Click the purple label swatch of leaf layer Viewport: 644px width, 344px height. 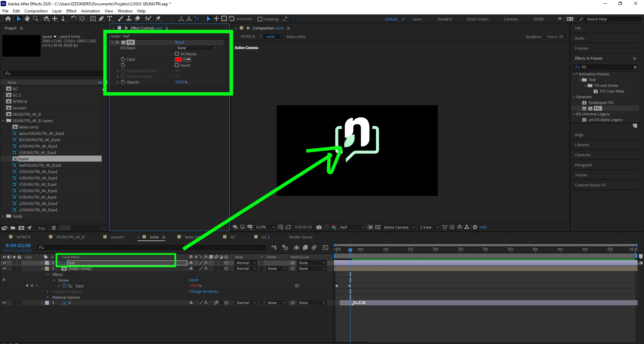click(47, 263)
